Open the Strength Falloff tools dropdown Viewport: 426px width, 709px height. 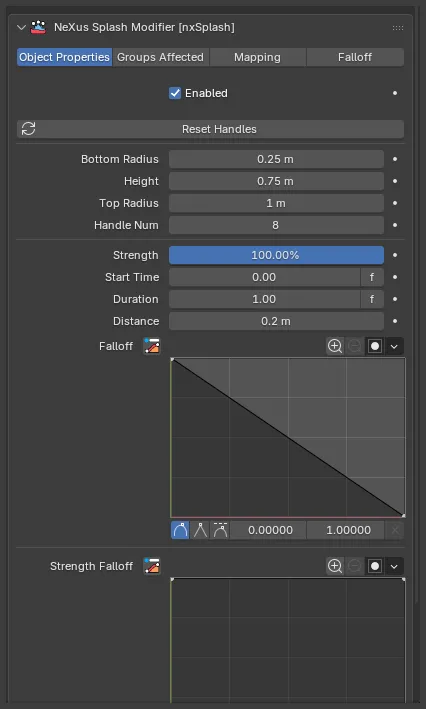pos(394,566)
